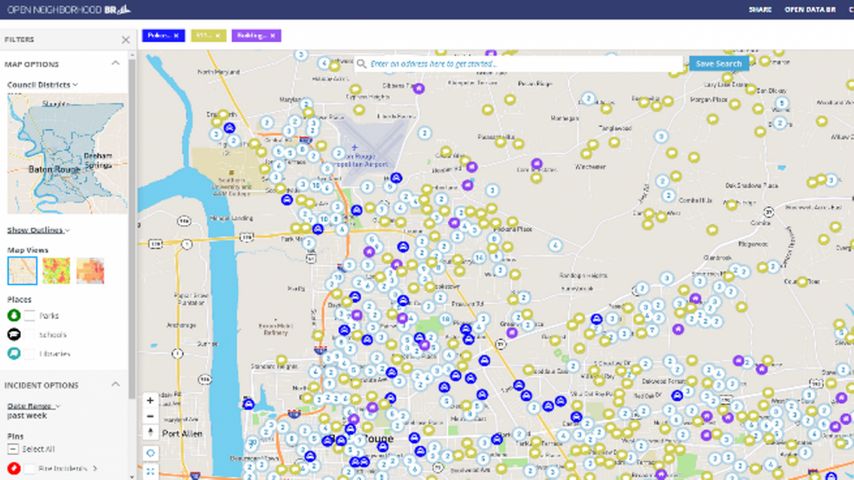Click the fullscreen map icon
This screenshot has height=480, width=854.
pyautogui.click(x=150, y=470)
